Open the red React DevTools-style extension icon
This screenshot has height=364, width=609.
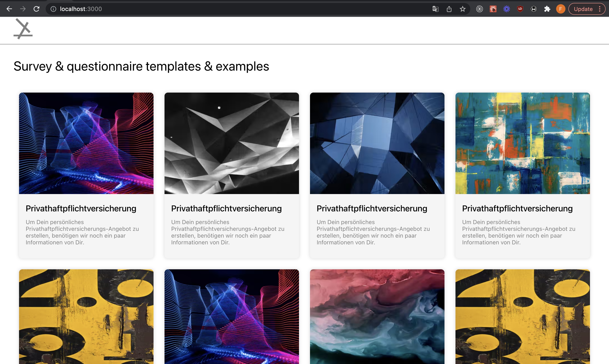[493, 9]
